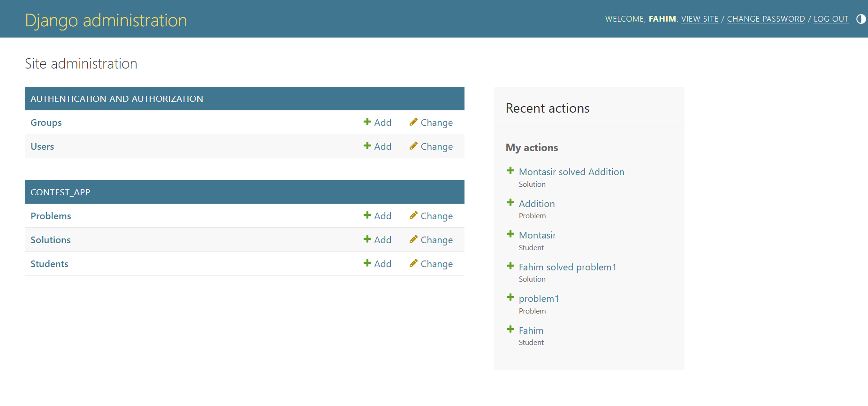Open recent action Montasir solved Addition
868x406 pixels.
tap(571, 172)
